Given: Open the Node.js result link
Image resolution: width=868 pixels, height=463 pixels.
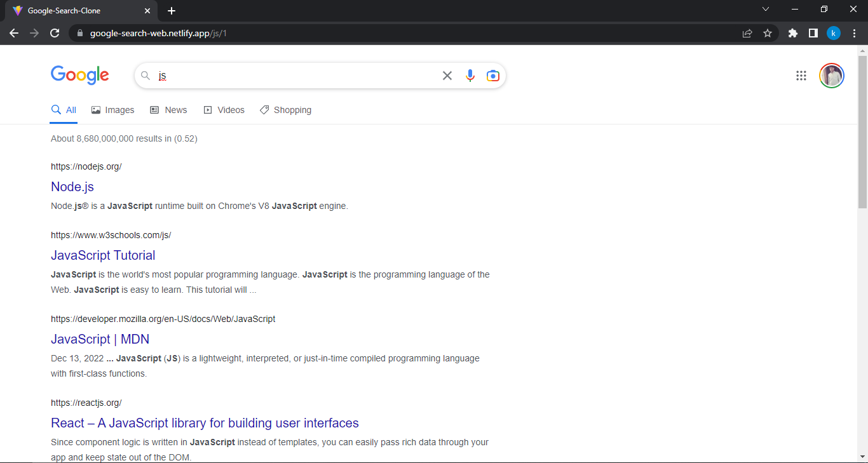Looking at the screenshot, I should [x=72, y=187].
